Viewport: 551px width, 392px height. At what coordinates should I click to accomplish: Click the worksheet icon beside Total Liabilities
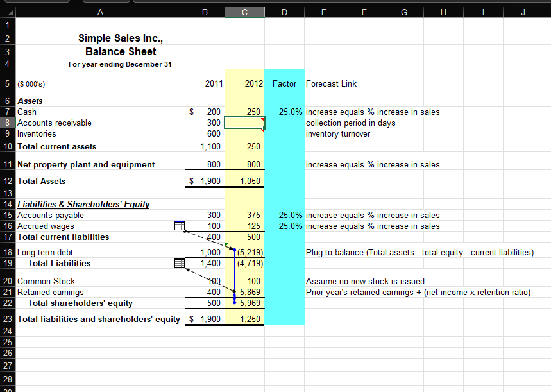[x=180, y=263]
